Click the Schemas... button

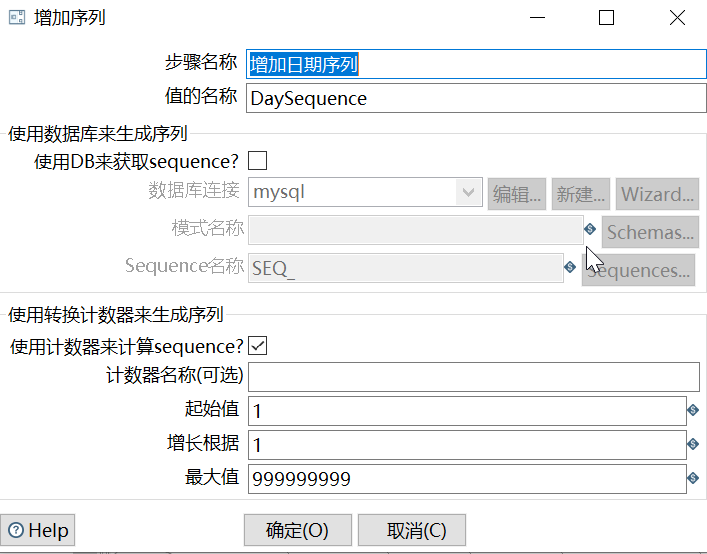point(650,232)
